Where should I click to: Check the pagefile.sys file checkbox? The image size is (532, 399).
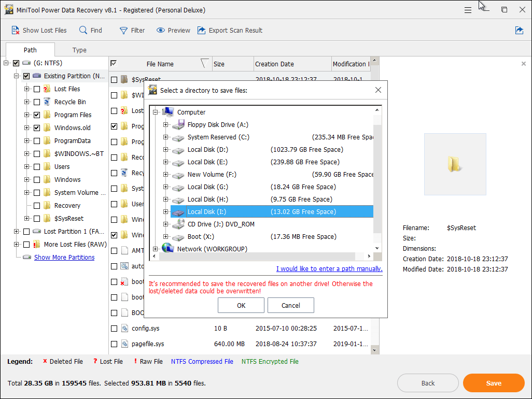[x=114, y=344]
